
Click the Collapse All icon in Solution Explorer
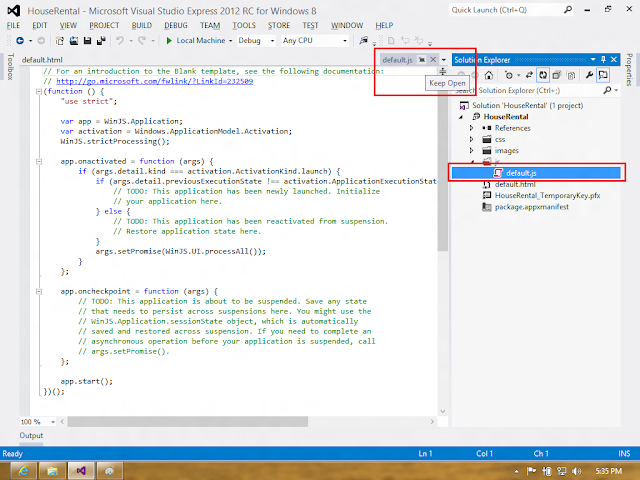[x=556, y=75]
